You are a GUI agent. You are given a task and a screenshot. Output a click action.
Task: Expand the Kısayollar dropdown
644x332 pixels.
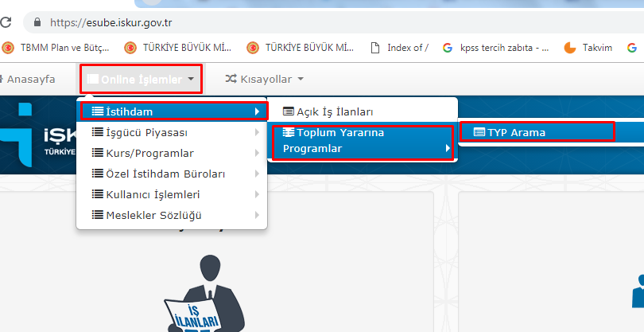pyautogui.click(x=265, y=79)
